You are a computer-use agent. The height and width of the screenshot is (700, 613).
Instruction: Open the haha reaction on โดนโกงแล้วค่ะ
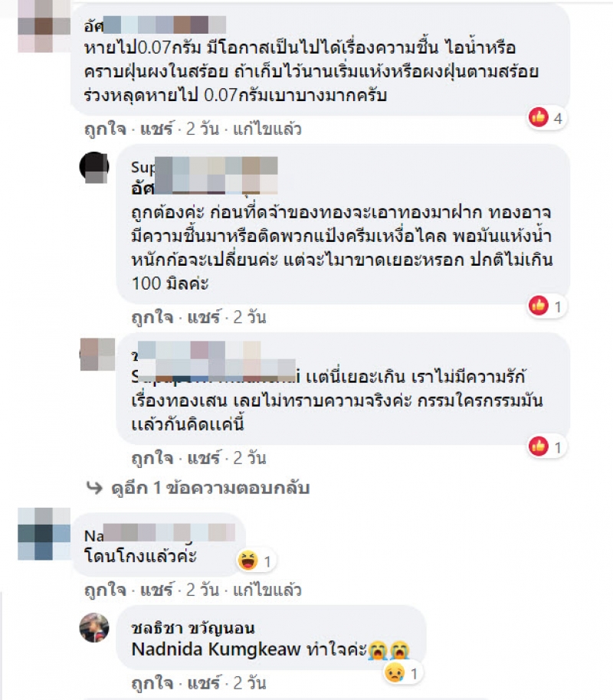click(248, 561)
